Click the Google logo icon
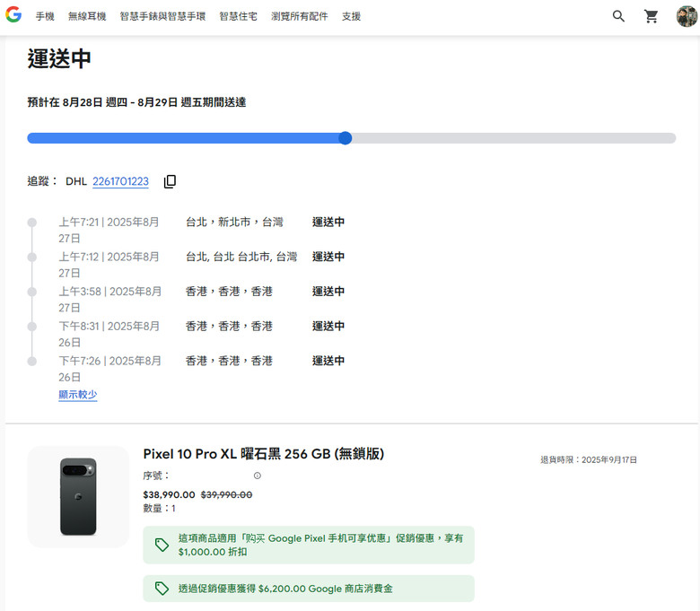 click(13, 14)
